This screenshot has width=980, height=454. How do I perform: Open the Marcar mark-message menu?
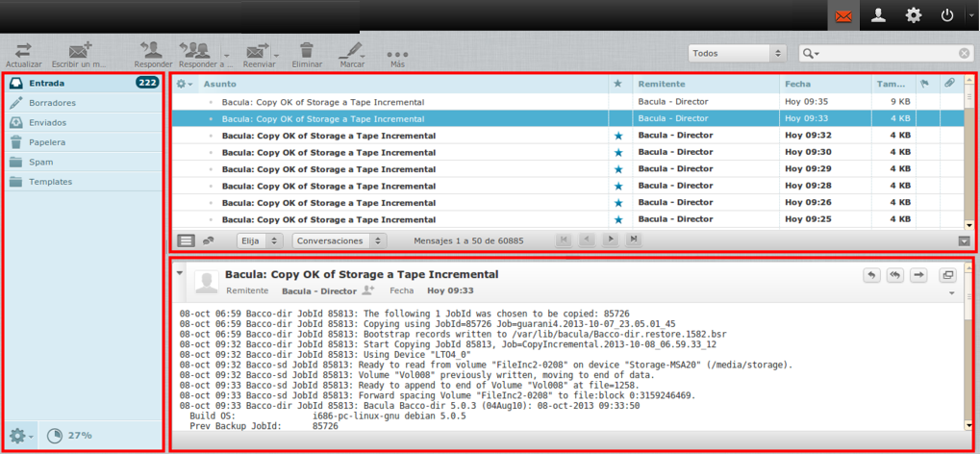353,56
